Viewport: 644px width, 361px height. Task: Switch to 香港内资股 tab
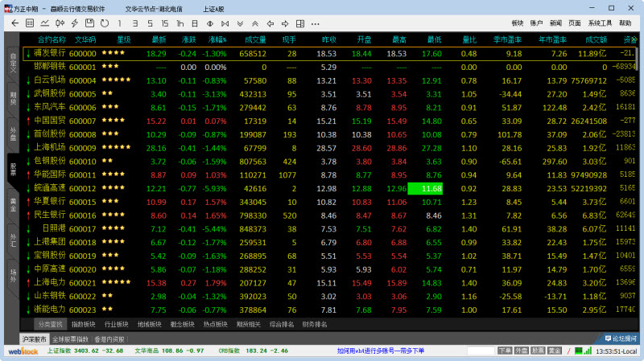coord(109,339)
